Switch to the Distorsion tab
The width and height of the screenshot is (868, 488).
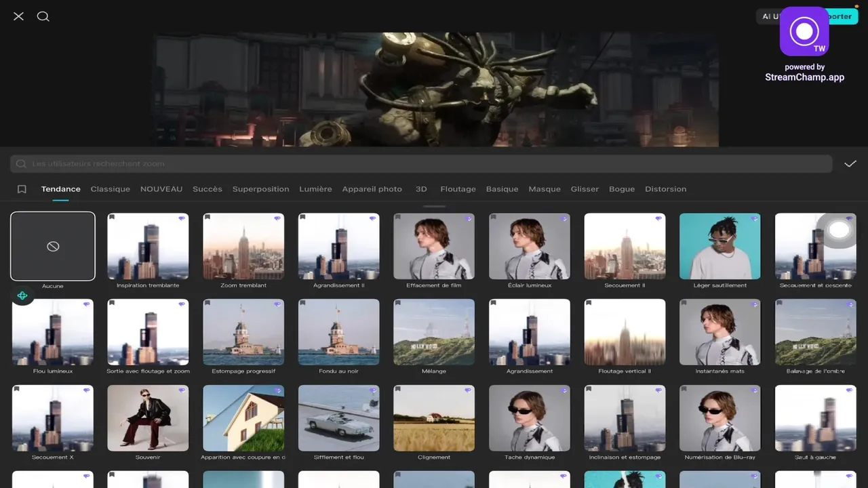(666, 189)
